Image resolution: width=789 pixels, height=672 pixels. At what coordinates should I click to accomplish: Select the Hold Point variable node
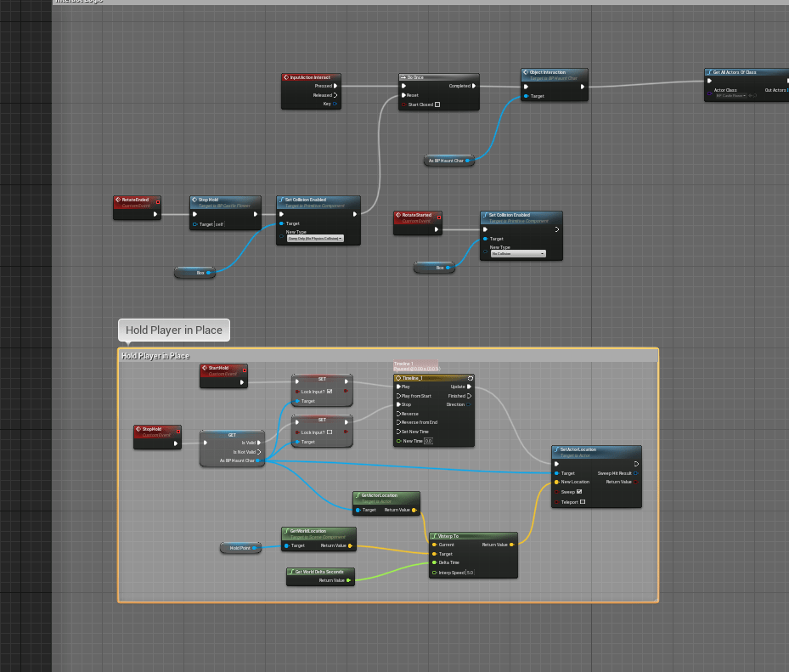pyautogui.click(x=240, y=548)
